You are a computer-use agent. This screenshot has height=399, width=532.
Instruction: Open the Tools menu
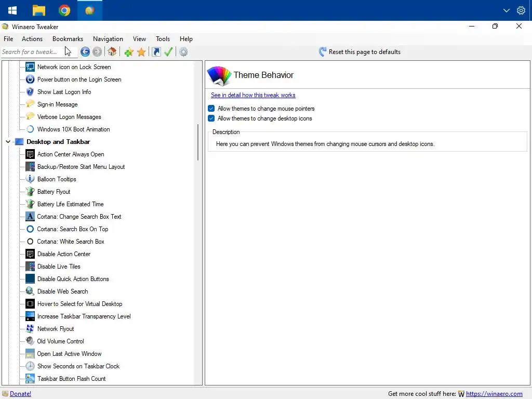point(163,39)
